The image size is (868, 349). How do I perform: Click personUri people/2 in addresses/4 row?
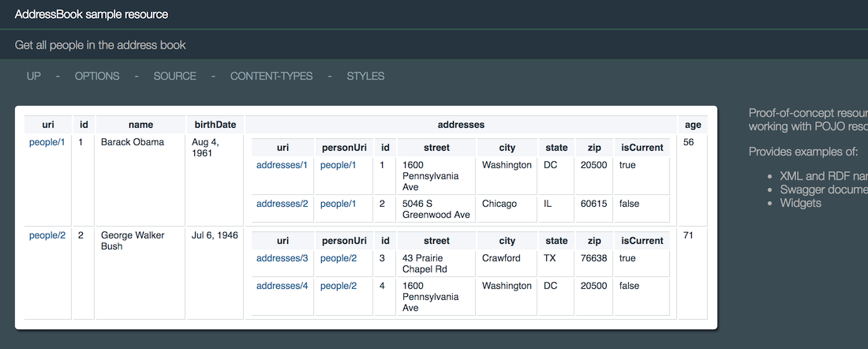click(x=338, y=286)
